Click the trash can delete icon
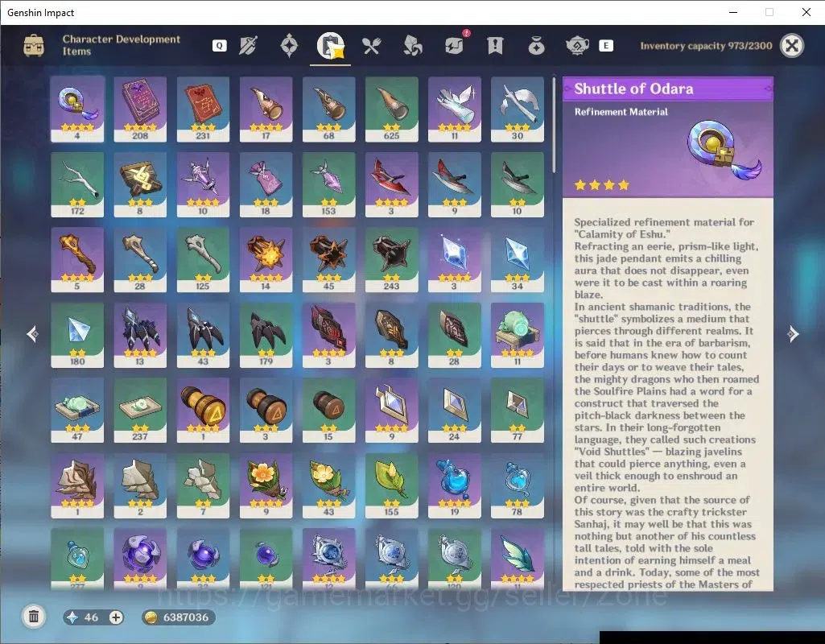The height and width of the screenshot is (644, 825). point(34,617)
